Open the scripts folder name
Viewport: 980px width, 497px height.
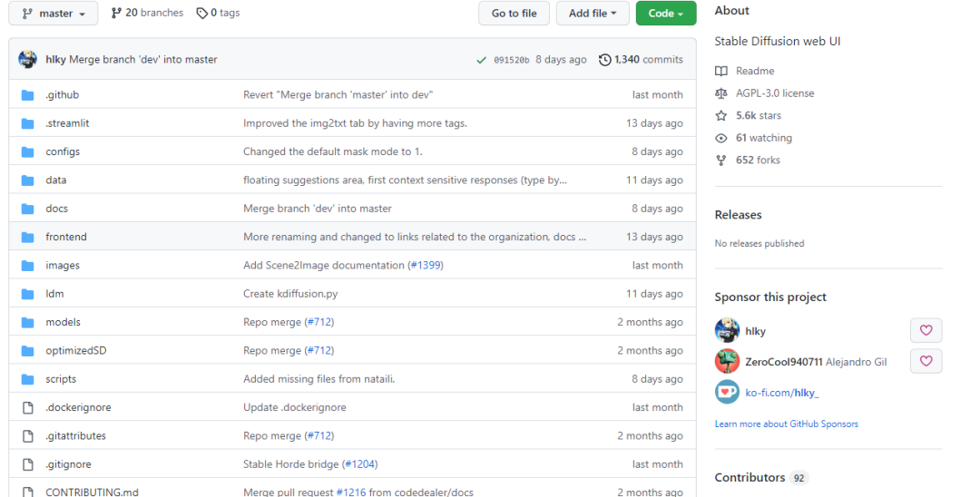[61, 379]
